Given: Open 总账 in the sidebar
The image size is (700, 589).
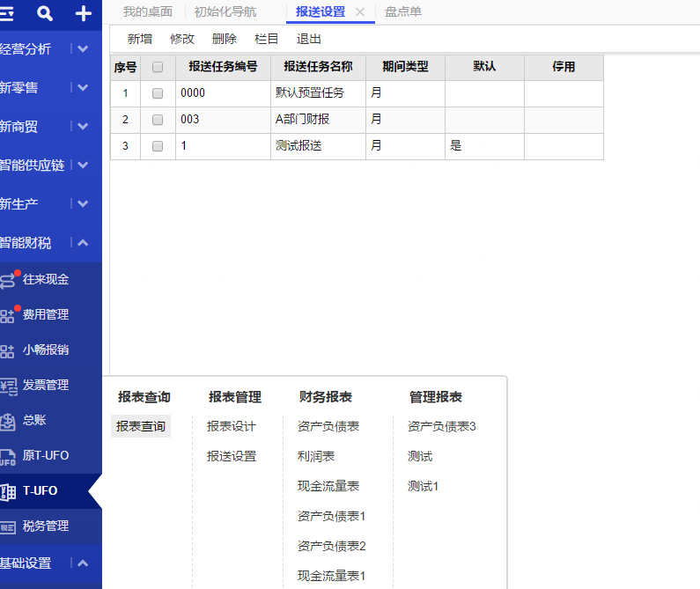Looking at the screenshot, I should pos(34,420).
